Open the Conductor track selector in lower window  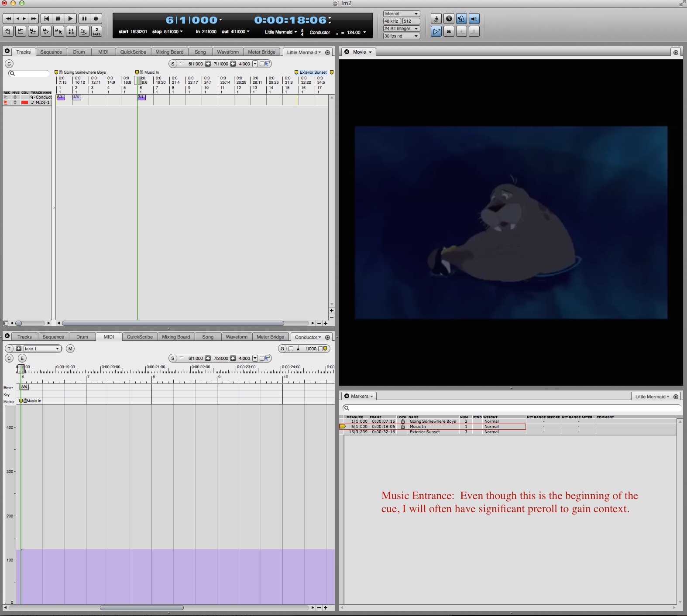point(308,337)
